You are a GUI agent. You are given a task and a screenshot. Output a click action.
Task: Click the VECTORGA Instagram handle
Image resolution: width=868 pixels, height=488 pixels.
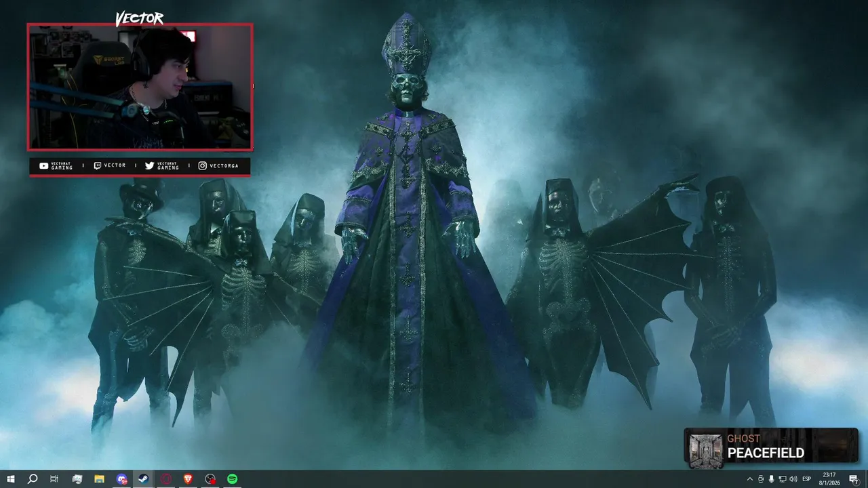[x=224, y=166]
